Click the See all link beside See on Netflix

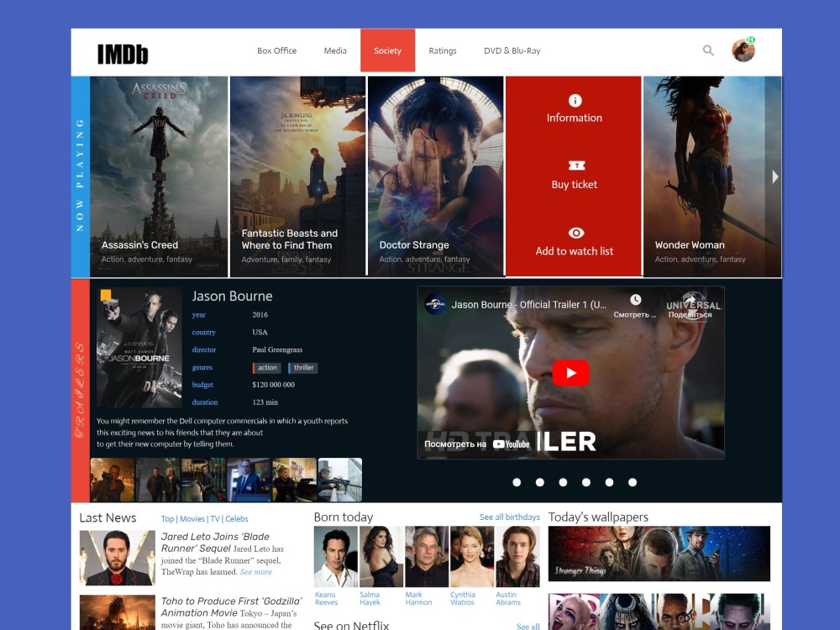tap(528, 627)
